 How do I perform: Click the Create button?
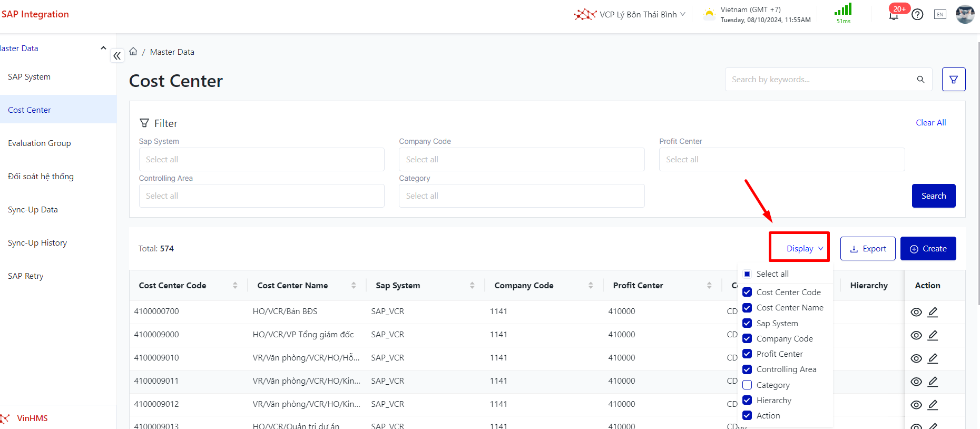pos(928,249)
